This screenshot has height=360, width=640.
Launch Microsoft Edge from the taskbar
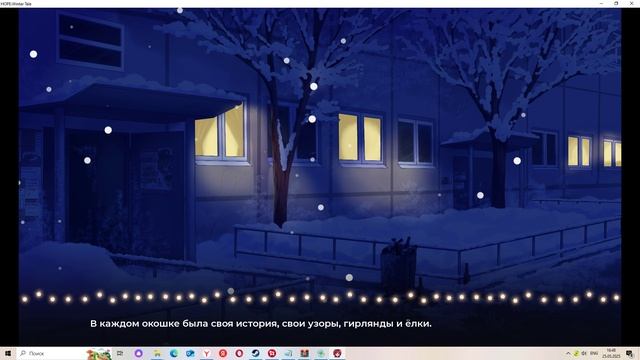click(x=174, y=353)
